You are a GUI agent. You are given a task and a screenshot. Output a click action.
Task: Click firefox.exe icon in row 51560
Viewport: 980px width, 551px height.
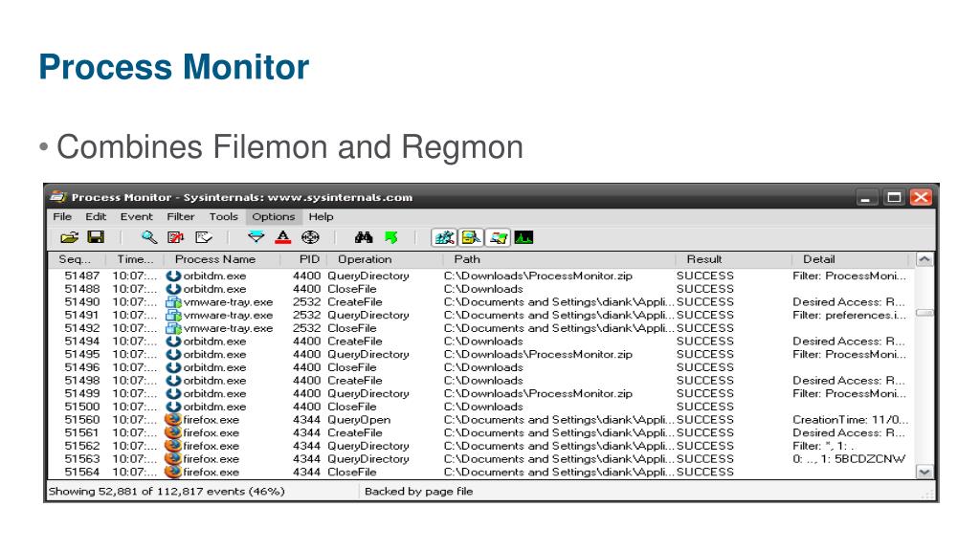(x=173, y=420)
